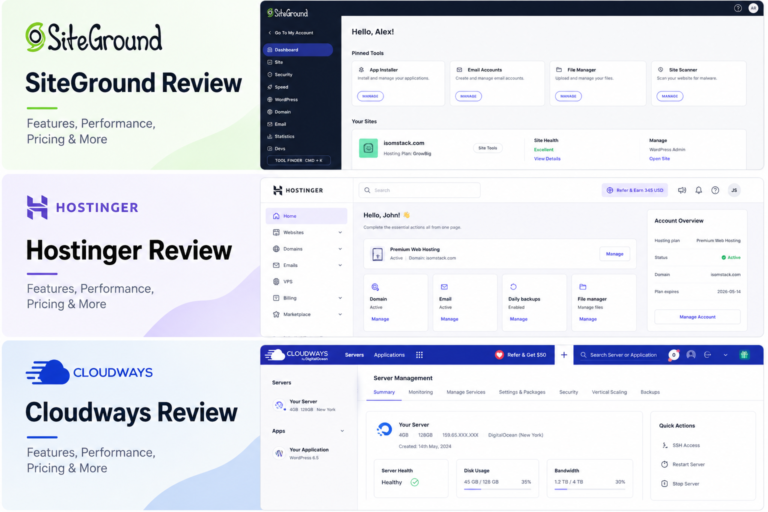Open Hostinger help question icon
768x512 pixels.
(x=715, y=190)
